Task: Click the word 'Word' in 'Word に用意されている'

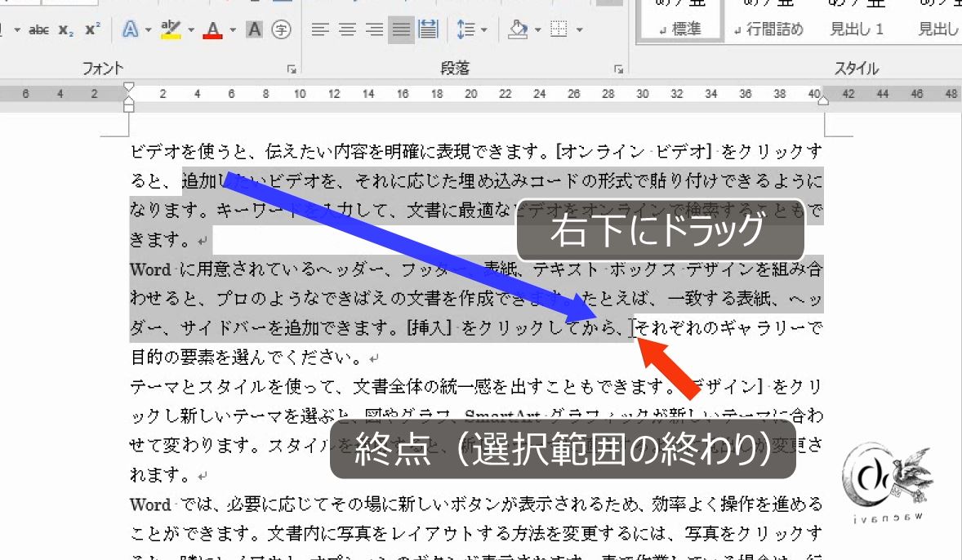Action: pos(150,269)
